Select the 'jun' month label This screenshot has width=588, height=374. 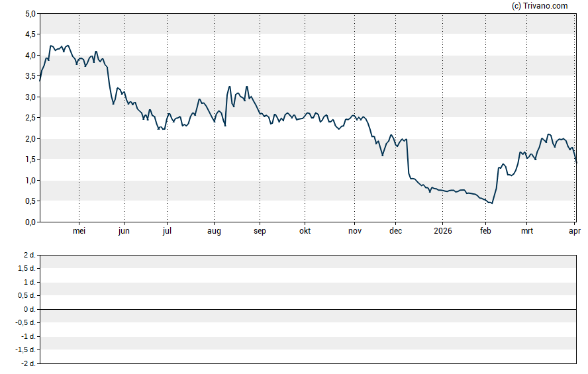[124, 231]
